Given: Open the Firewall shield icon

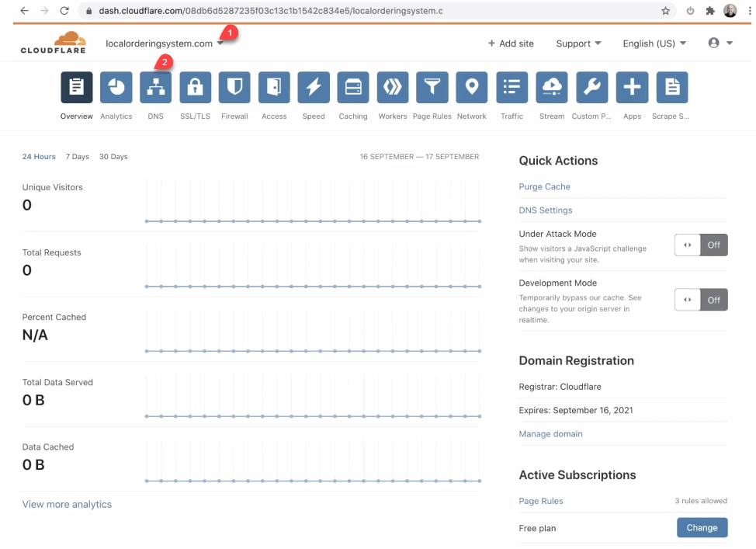Looking at the screenshot, I should click(x=235, y=87).
